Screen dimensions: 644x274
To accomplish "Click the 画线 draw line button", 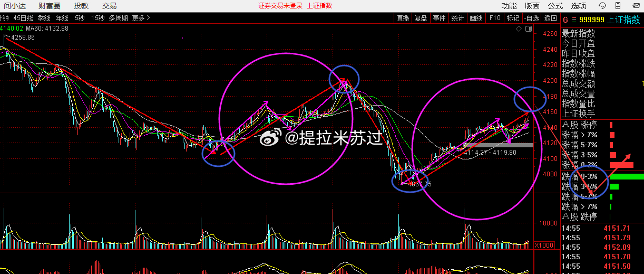I will click(476, 18).
